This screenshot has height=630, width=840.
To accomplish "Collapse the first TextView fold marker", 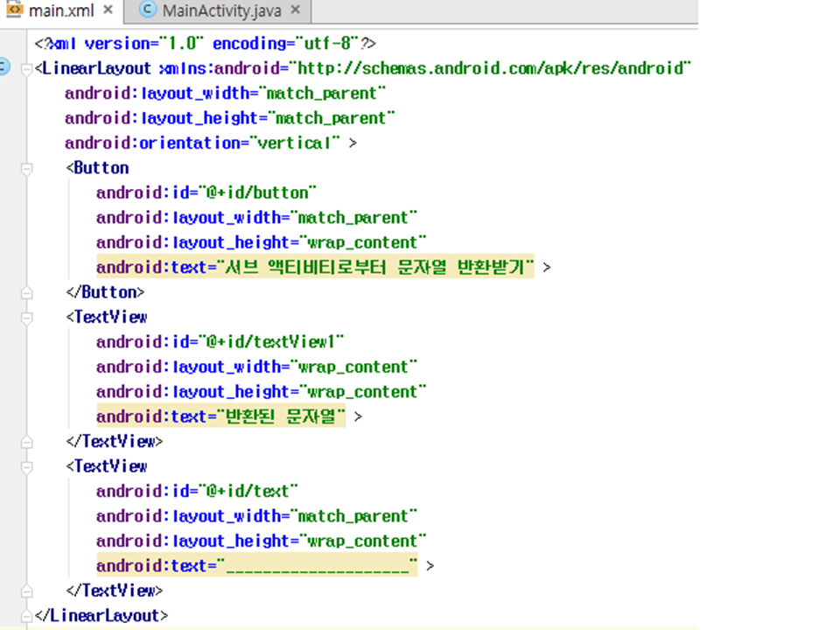I will (x=27, y=317).
